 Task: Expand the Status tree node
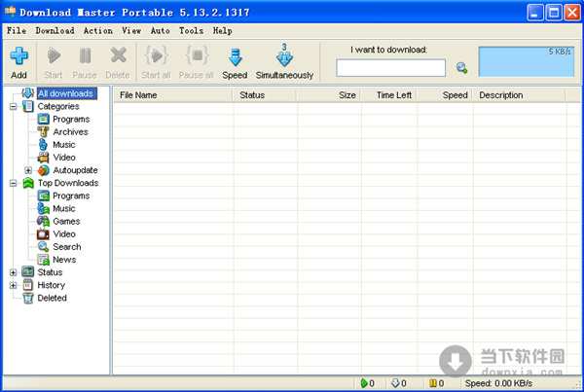pos(13,272)
